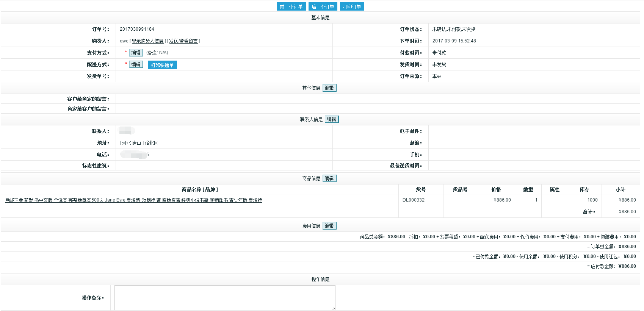Click the order number 2017030991184
The height and width of the screenshot is (311, 644).
coord(137,29)
